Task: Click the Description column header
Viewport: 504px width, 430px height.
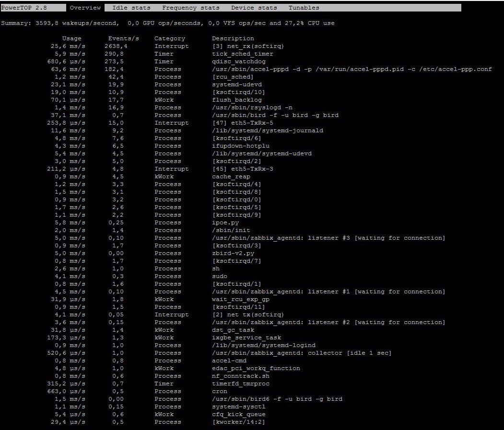Action: pyautogui.click(x=233, y=38)
